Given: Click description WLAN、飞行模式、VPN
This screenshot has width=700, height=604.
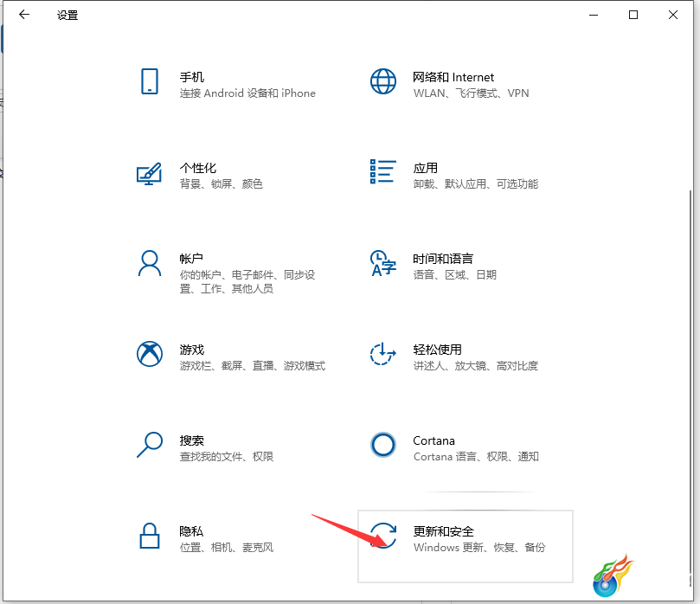Looking at the screenshot, I should tap(471, 93).
